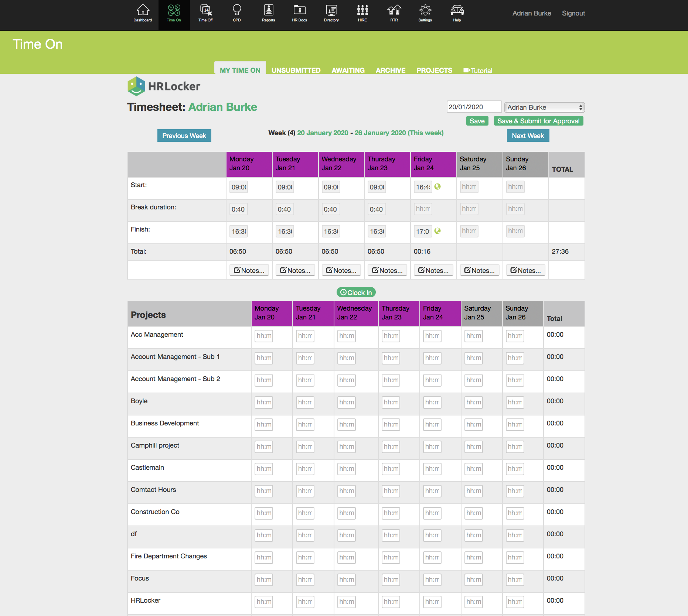Click the globe icon beside Friday finish time
The width and height of the screenshot is (688, 616).
point(437,231)
